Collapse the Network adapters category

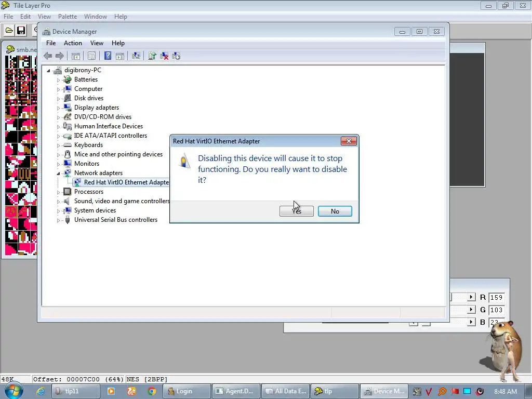58,174
